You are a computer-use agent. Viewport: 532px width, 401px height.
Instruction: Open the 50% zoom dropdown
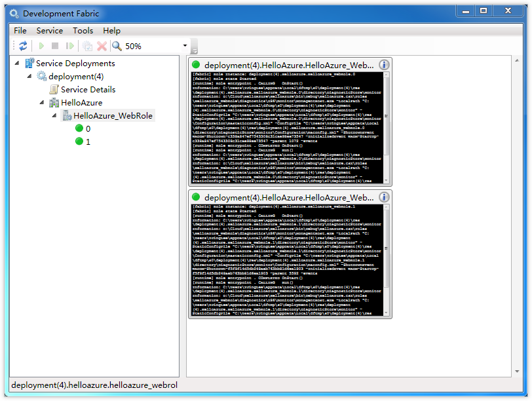[185, 47]
